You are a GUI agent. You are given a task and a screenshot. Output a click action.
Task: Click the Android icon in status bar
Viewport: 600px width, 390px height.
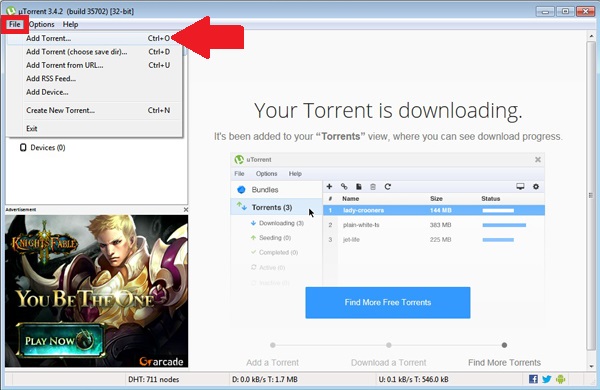pyautogui.click(x=561, y=379)
